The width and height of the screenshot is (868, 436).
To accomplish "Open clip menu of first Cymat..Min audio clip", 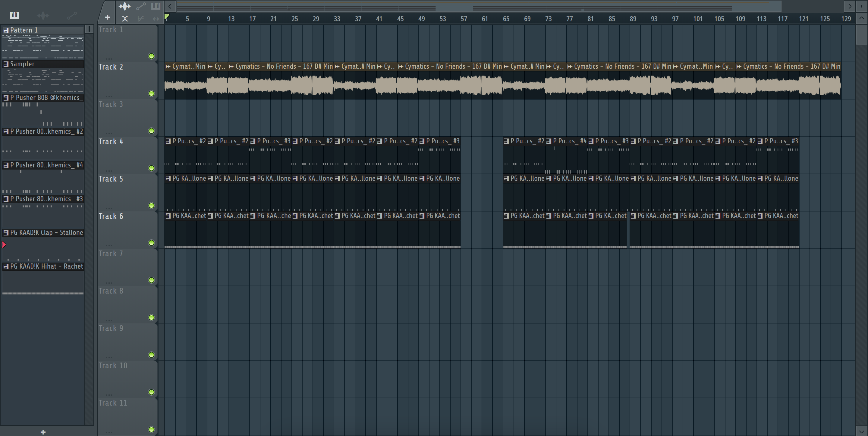I will coord(168,67).
